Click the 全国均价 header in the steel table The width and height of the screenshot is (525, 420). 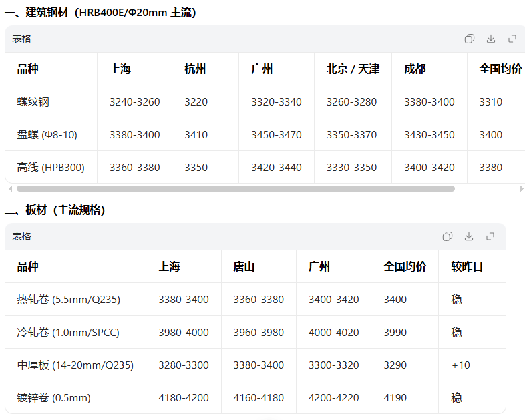pos(500,69)
